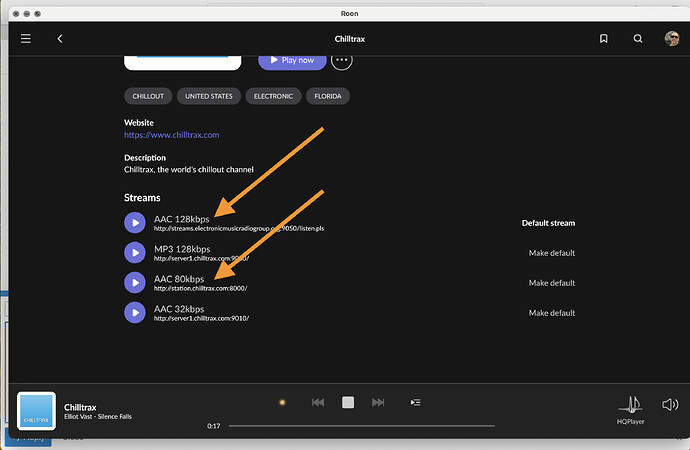Stop playback with the stop button
Screen dimensions: 690x450
348,402
